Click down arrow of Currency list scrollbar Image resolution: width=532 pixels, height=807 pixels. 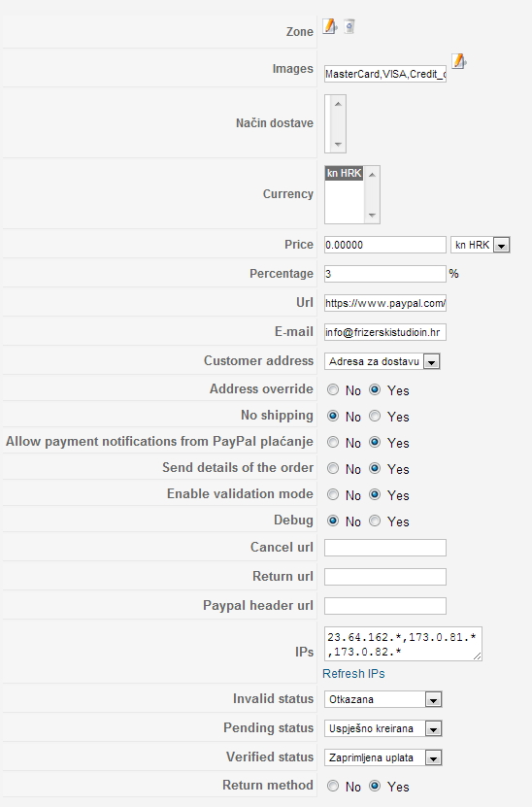[372, 216]
